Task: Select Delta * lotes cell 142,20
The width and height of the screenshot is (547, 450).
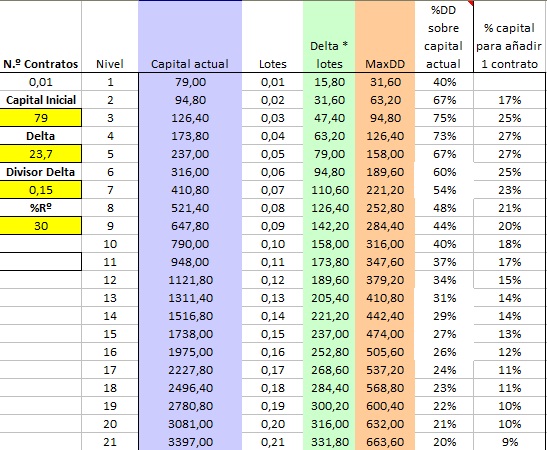Action: tap(329, 226)
